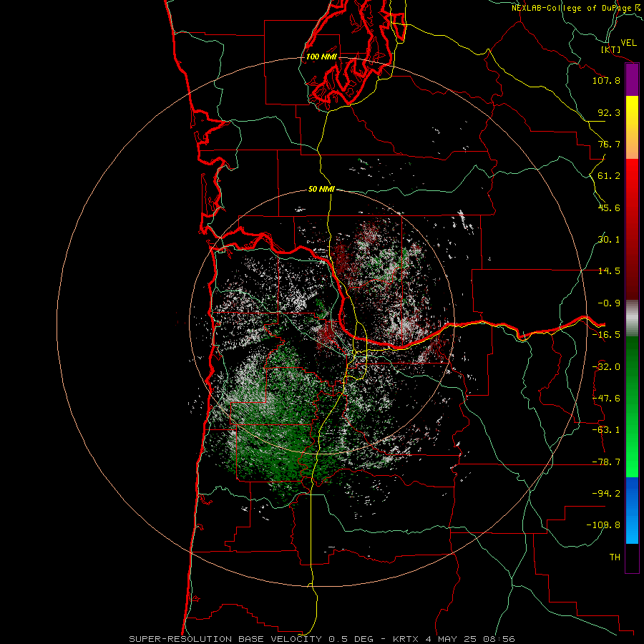Click the -109.8 velocity scale value
644x644 pixels.
point(603,525)
